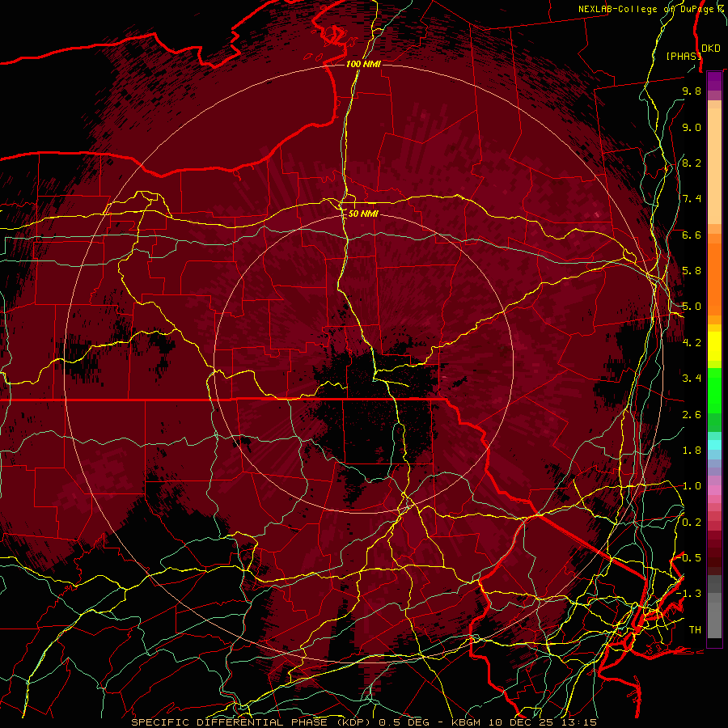Image resolution: width=728 pixels, height=728 pixels.
Task: Click the 1.0 scale value
Action: 692,486
